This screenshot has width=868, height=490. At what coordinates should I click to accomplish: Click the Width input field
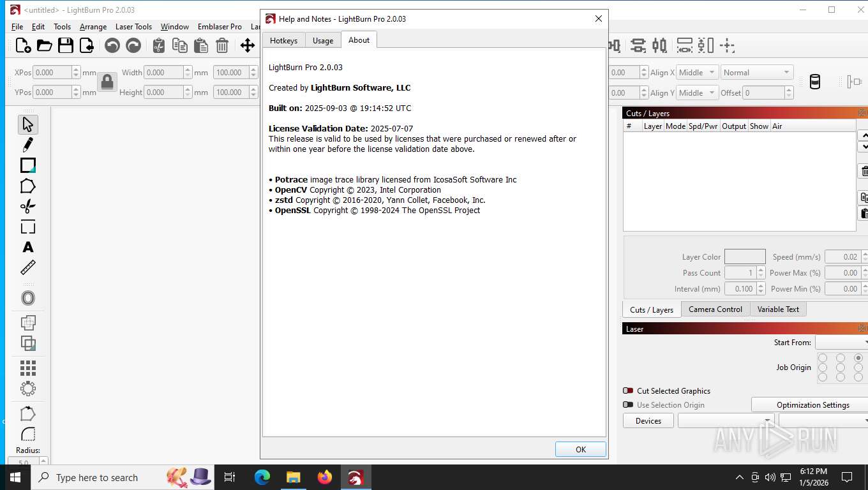pyautogui.click(x=164, y=72)
